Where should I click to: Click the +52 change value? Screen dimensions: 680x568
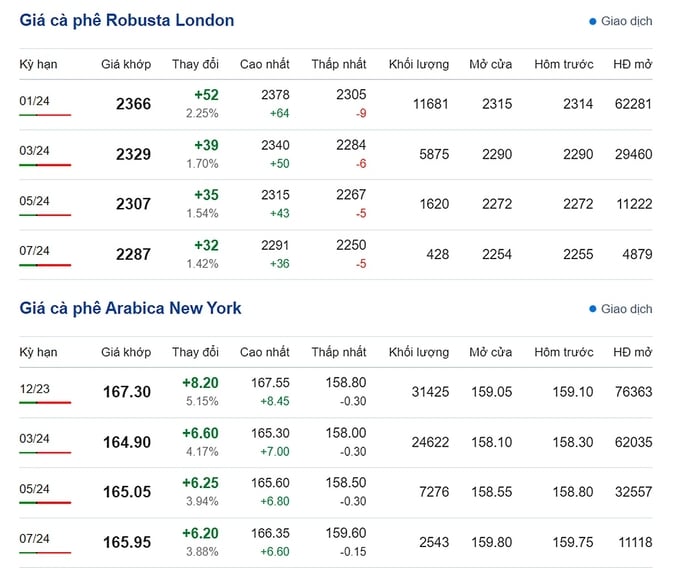click(206, 95)
